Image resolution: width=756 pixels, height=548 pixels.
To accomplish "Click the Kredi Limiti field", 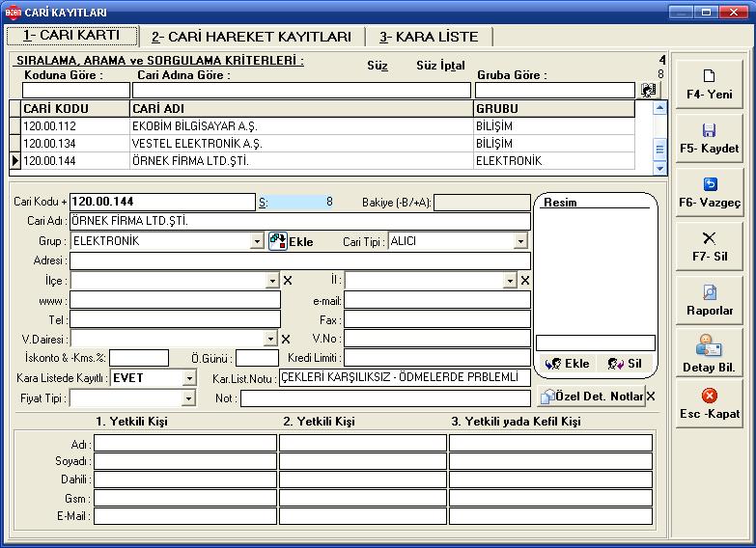I will tap(437, 358).
